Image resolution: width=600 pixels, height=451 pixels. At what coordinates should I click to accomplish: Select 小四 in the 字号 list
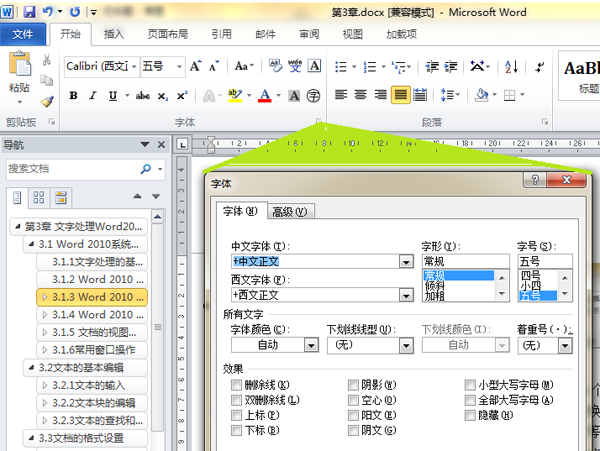point(530,285)
